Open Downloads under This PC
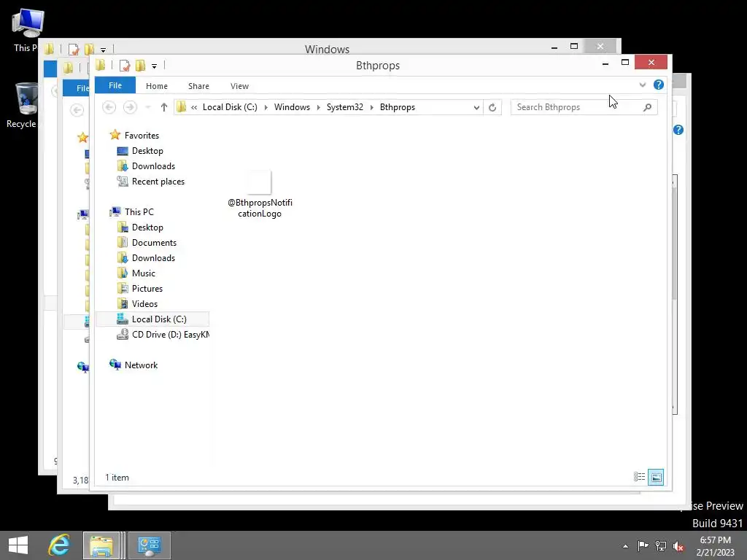Screen dimensions: 747x560 (x=153, y=258)
